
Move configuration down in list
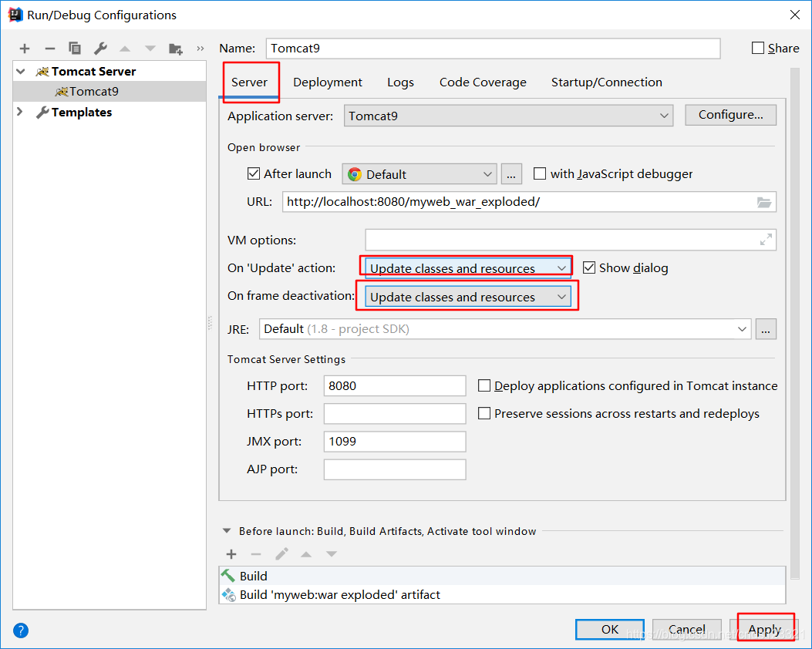pyautogui.click(x=150, y=49)
